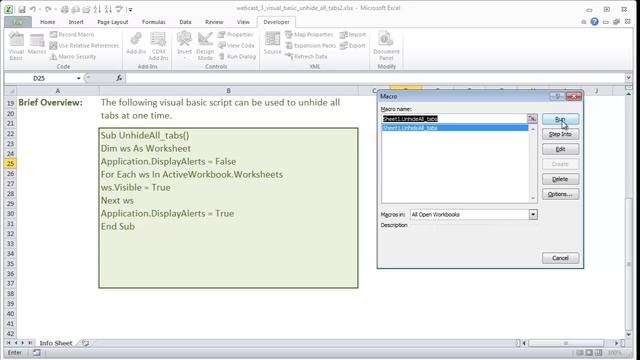The width and height of the screenshot is (640, 360).
Task: Open the File tab
Action: click(x=18, y=22)
